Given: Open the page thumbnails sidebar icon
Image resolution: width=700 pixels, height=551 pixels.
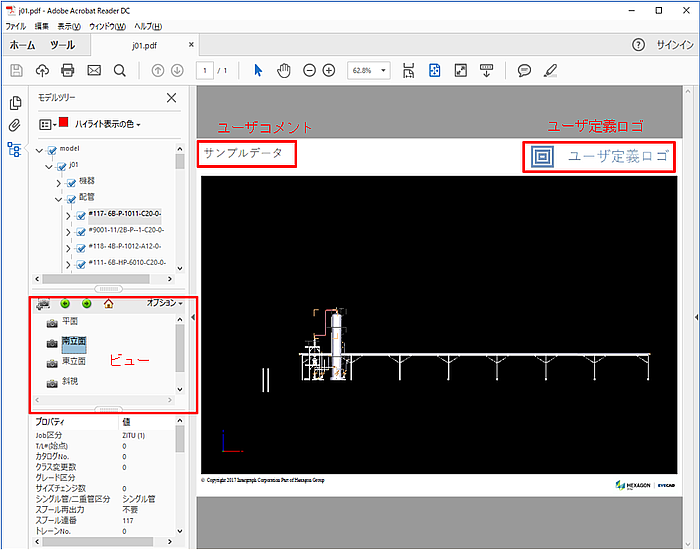Looking at the screenshot, I should tap(15, 103).
